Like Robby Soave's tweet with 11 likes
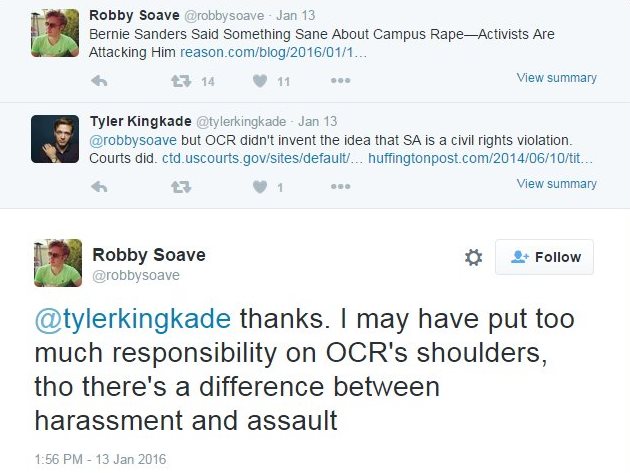The height and width of the screenshot is (473, 630). (x=259, y=81)
